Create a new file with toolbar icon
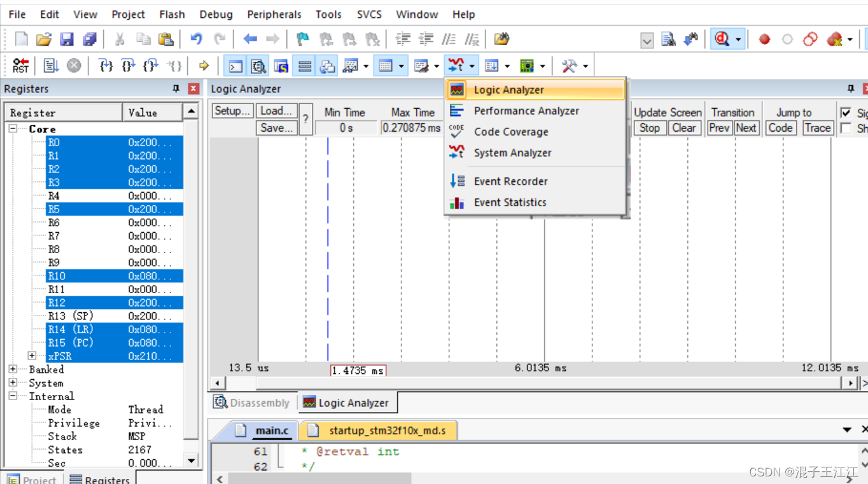This screenshot has height=484, width=868. point(21,39)
